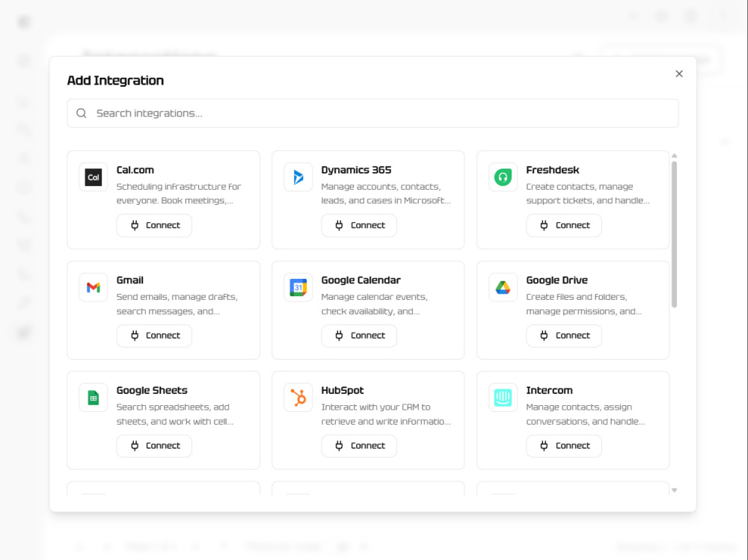The width and height of the screenshot is (748, 560).
Task: Click the magnifier icon in search bar
Action: (82, 113)
